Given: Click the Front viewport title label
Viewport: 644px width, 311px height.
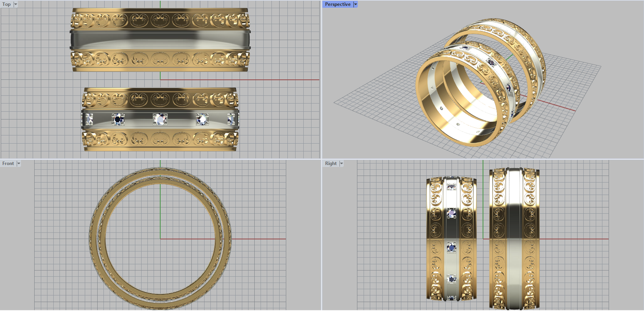Looking at the screenshot, I should 8,164.
